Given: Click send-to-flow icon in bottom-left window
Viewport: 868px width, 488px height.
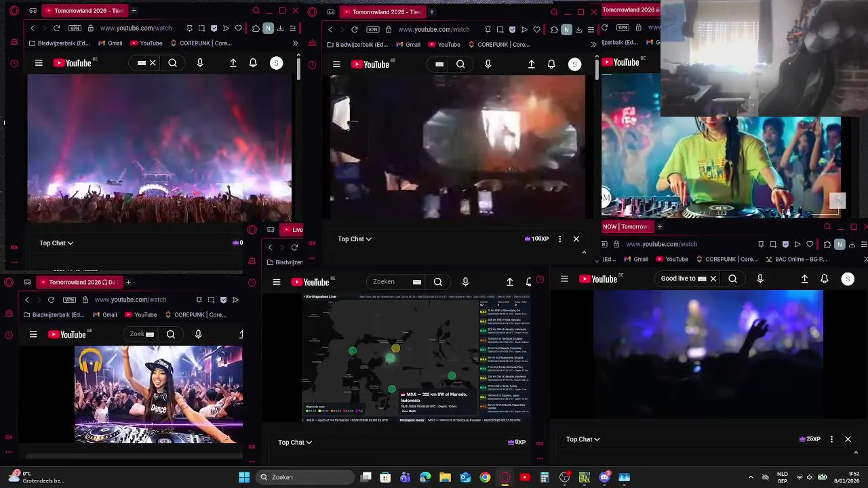Looking at the screenshot, I should tap(235, 300).
